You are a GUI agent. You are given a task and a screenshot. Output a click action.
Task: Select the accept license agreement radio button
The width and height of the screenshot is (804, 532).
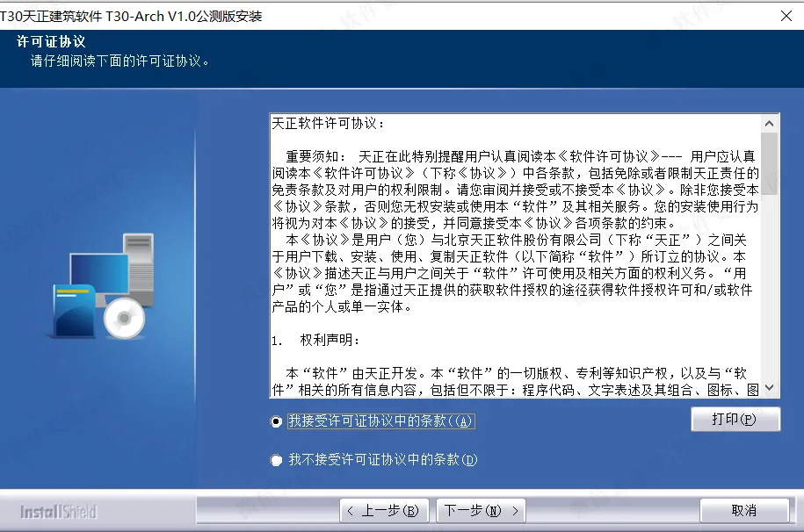[x=277, y=421]
